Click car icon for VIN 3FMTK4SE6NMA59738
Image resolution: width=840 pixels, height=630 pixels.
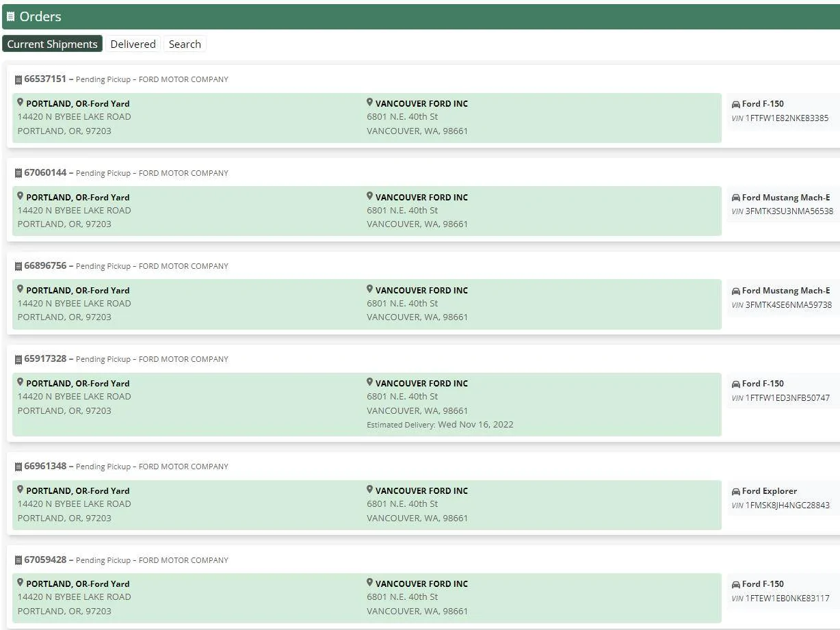point(736,291)
